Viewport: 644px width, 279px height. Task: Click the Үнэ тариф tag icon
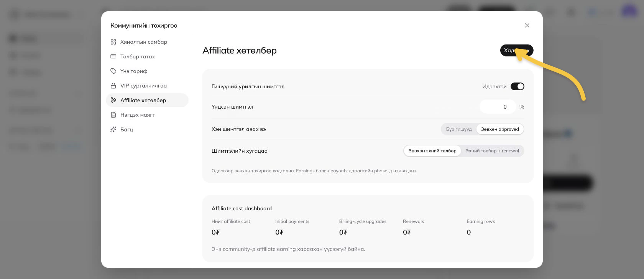tap(113, 71)
